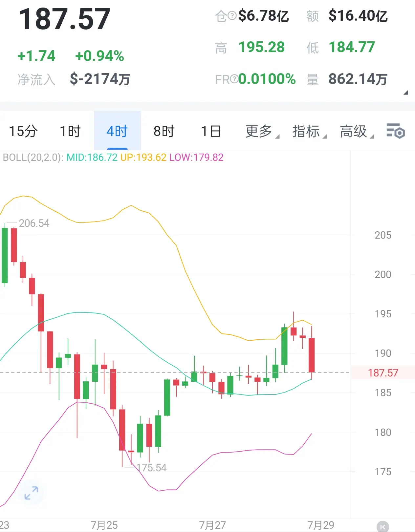415x532 pixels.
Task: Open the 指标 indicators dropdown
Action: click(309, 131)
